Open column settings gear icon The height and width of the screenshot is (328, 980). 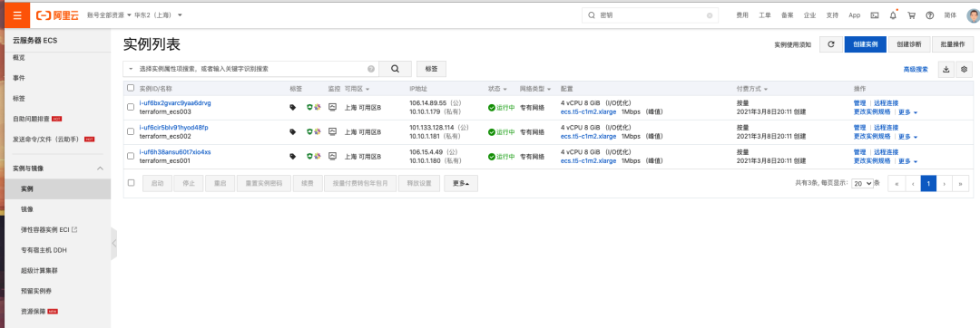point(965,69)
